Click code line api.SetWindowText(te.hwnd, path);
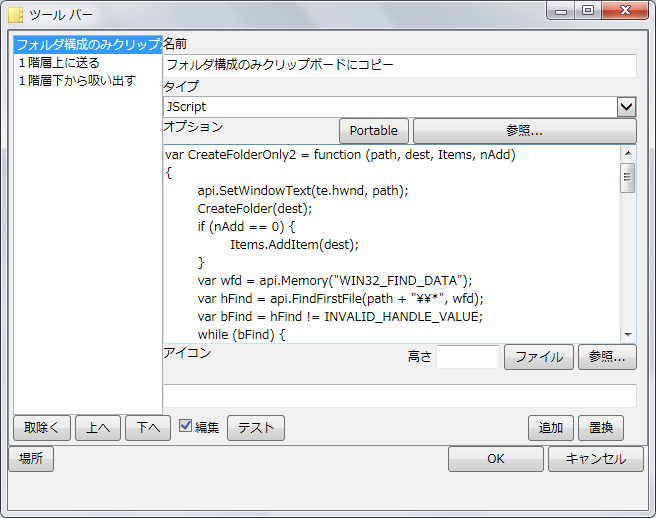The image size is (656, 518). point(303,190)
